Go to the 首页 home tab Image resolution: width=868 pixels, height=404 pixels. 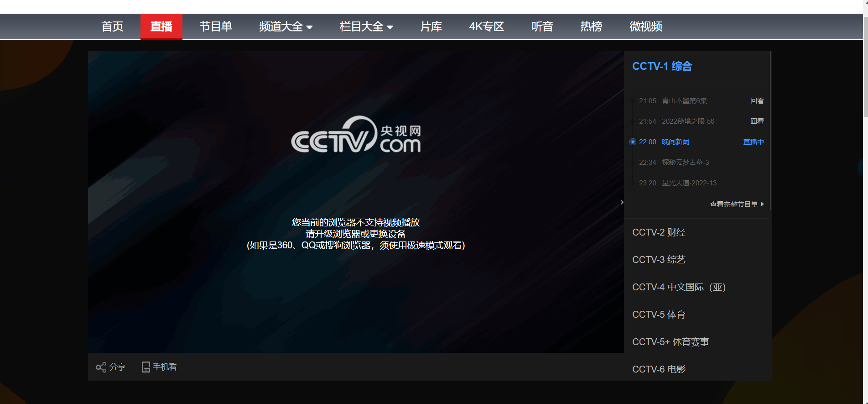[x=112, y=26]
